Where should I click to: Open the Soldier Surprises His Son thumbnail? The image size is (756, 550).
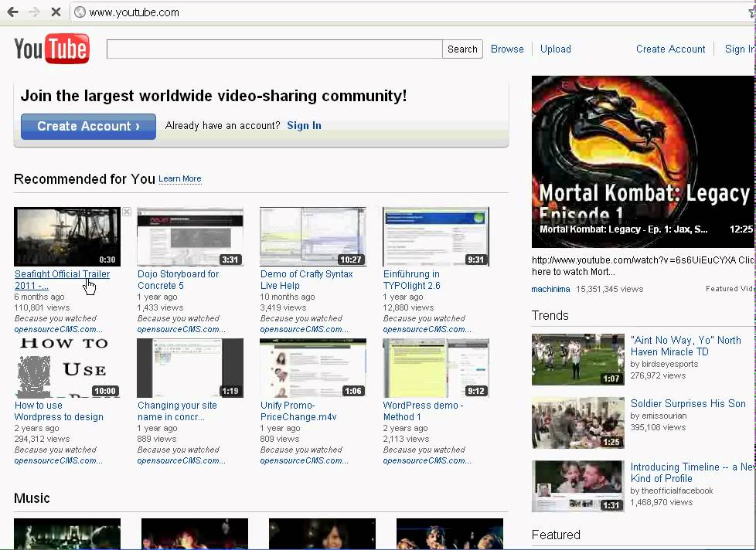pos(578,423)
